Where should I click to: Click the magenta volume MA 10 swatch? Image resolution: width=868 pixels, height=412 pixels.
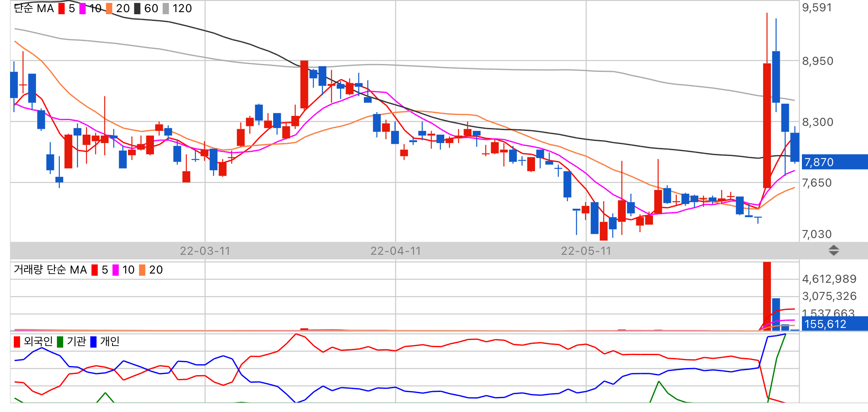click(x=115, y=270)
